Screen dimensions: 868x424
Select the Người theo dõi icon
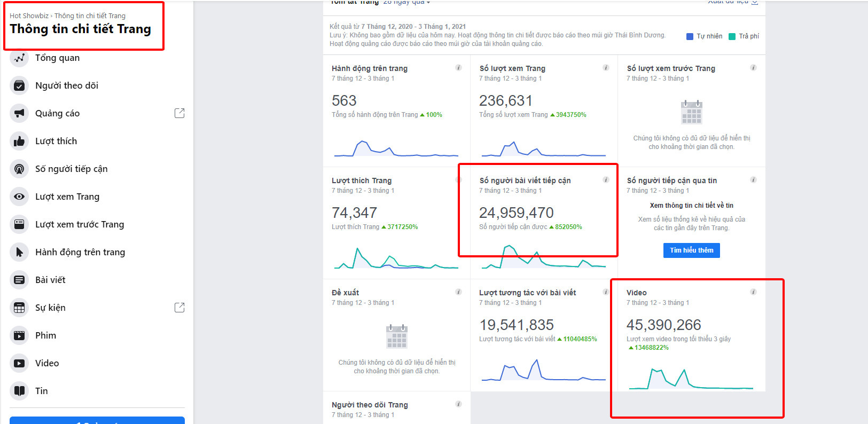[19, 85]
